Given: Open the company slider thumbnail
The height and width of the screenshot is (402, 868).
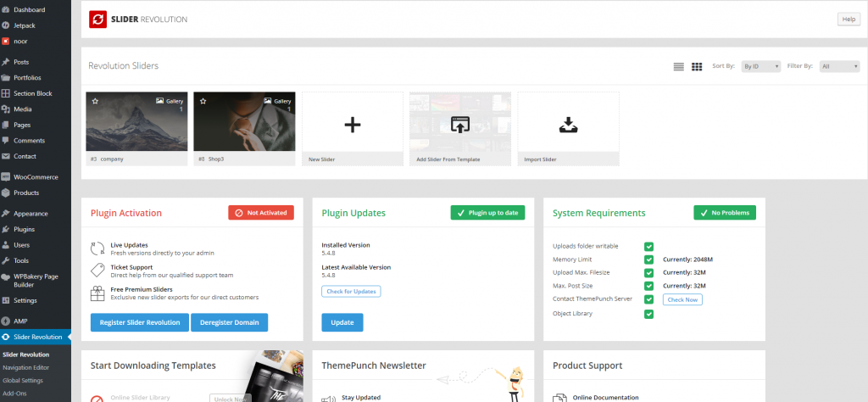Looking at the screenshot, I should pos(136,121).
